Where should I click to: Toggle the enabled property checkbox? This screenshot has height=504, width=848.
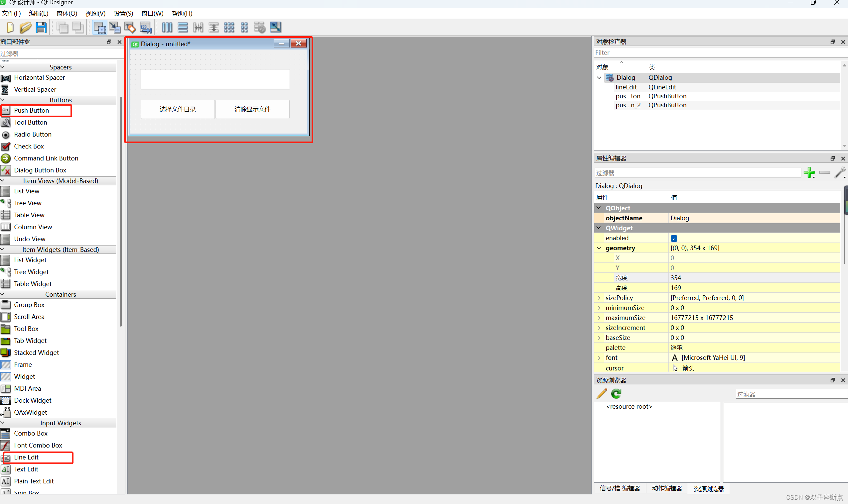tap(674, 239)
